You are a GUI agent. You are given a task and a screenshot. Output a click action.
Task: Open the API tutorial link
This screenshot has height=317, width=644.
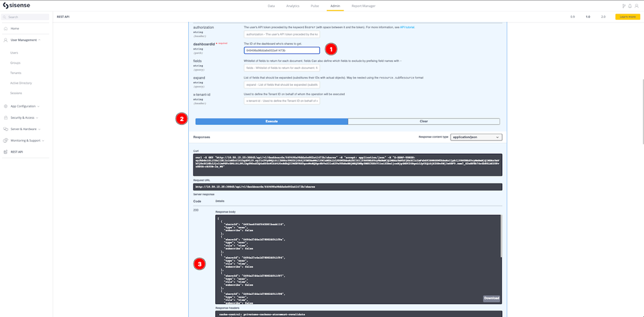[x=407, y=28]
